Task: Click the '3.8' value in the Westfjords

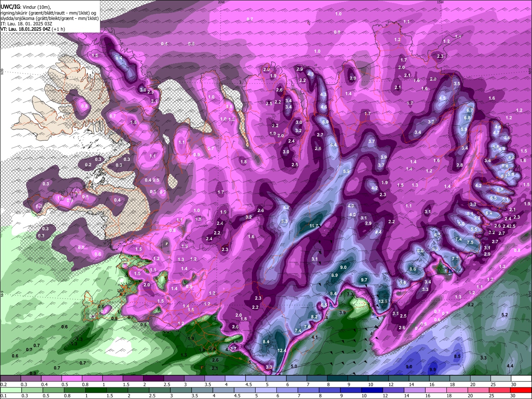Action: (x=143, y=90)
